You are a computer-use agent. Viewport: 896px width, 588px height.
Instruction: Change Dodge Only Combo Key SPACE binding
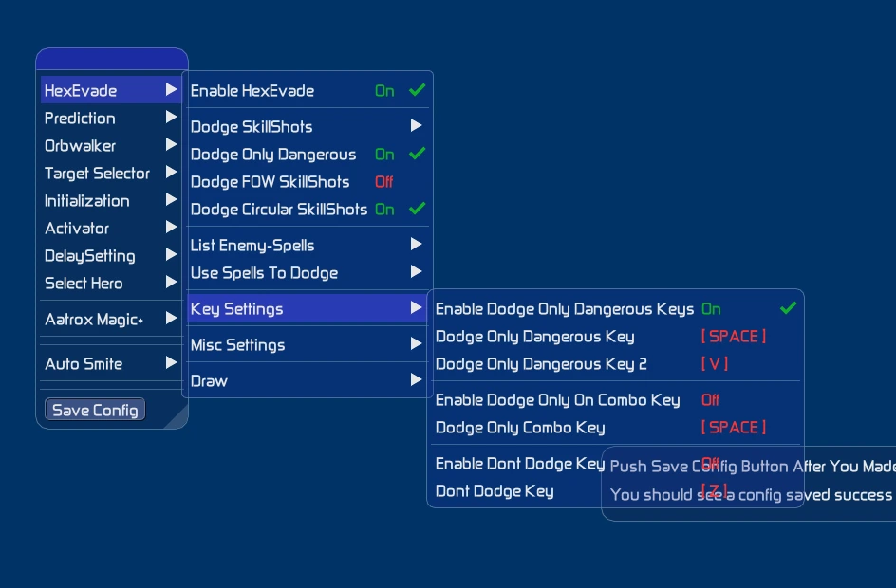(x=734, y=427)
